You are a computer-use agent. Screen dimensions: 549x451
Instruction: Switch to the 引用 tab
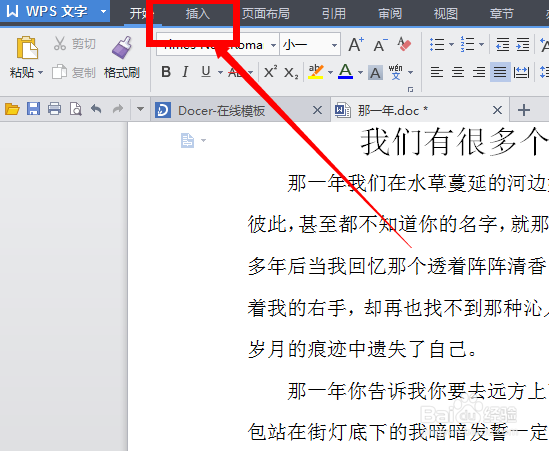point(334,14)
